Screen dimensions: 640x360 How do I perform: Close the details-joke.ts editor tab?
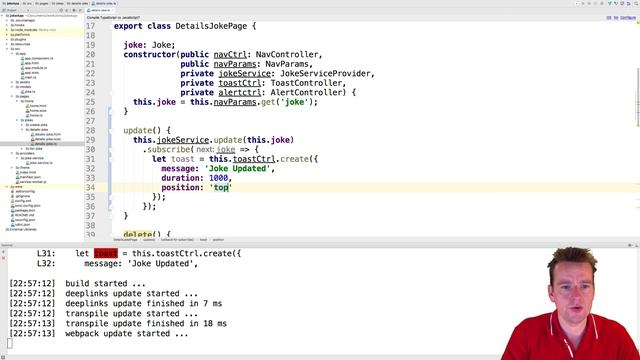tap(112, 10)
